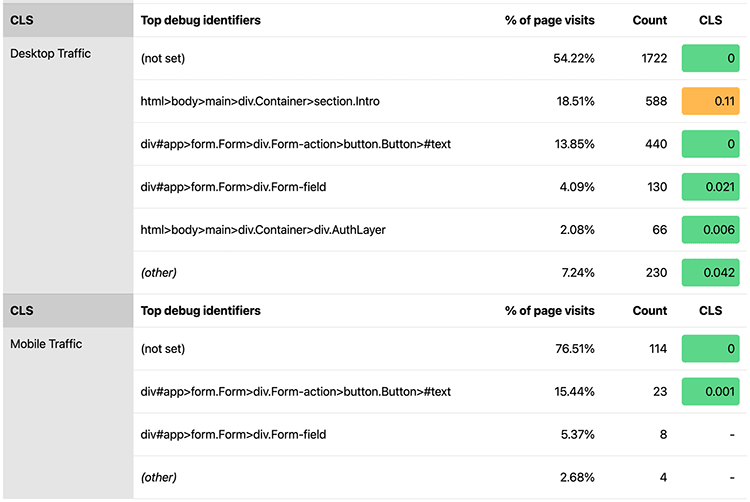Click the green 0.001 CLS cell in mobile table
Screen dimensions: 750x502
point(710,392)
